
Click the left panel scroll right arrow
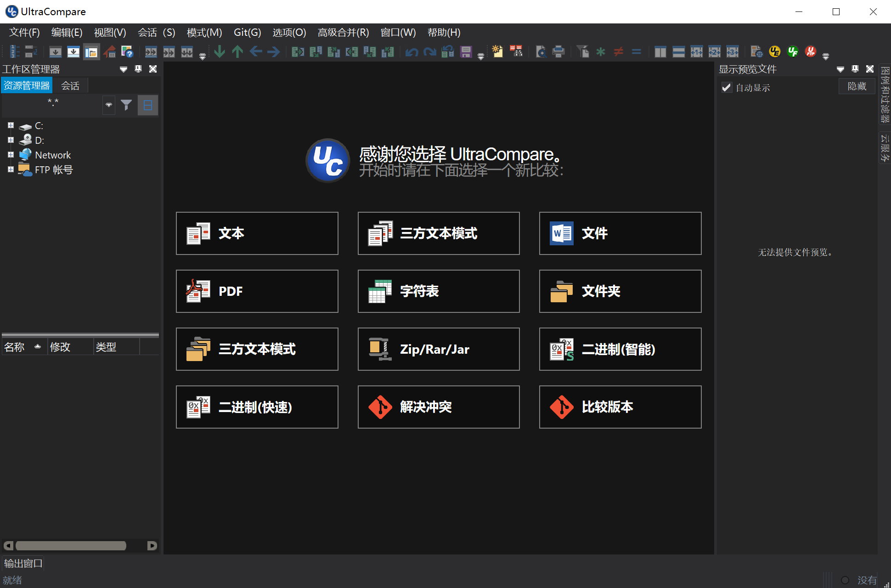pos(152,546)
